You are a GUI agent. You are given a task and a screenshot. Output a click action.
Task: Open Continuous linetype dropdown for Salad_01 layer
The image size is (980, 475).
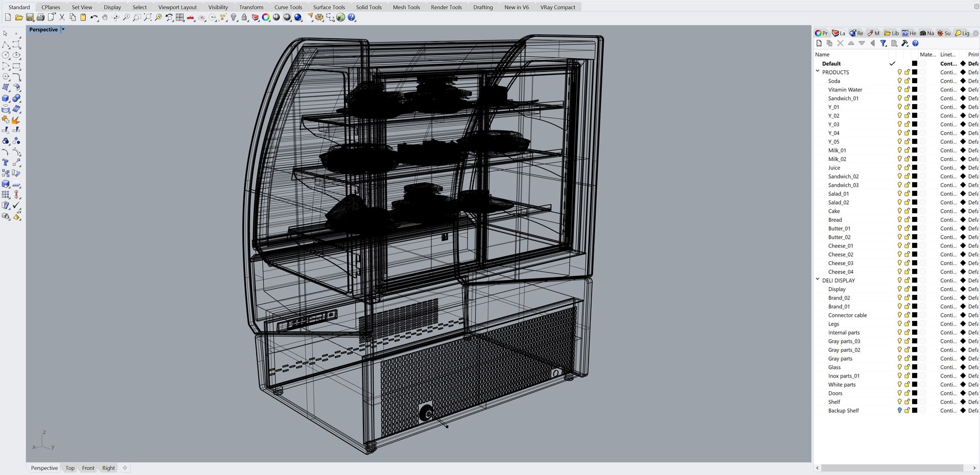[948, 193]
